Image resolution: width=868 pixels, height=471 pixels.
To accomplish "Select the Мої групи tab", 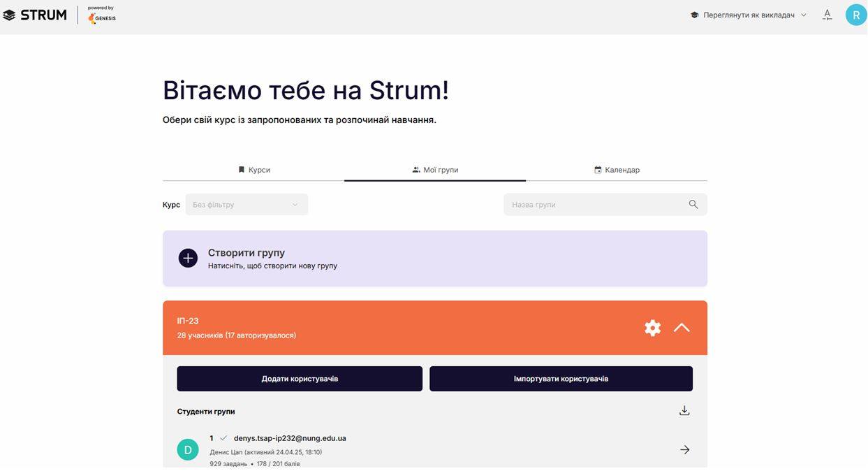I will [x=435, y=170].
